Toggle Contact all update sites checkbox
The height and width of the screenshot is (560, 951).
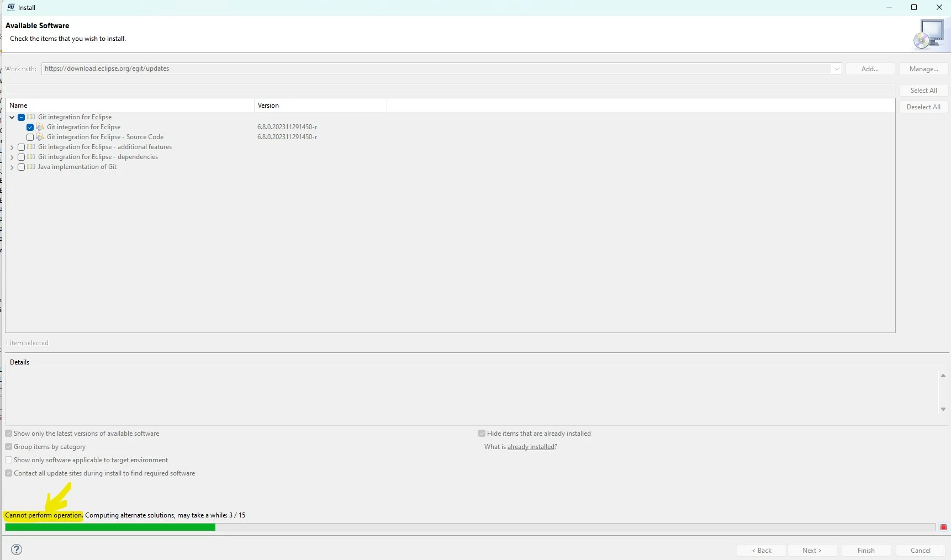coord(9,473)
